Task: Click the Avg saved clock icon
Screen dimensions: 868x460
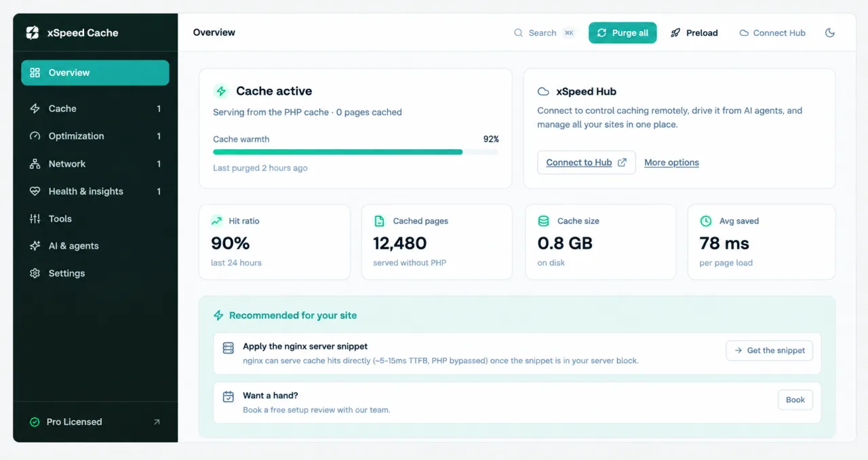Action: coord(705,221)
